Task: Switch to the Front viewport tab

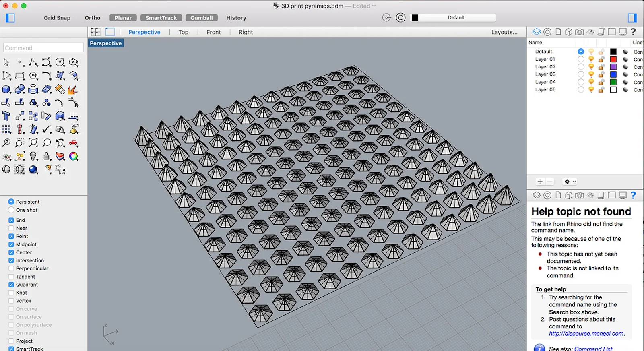Action: [213, 32]
